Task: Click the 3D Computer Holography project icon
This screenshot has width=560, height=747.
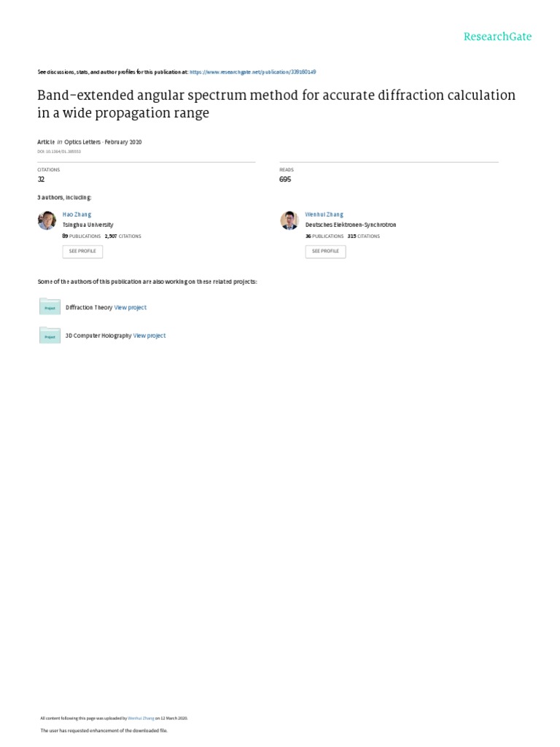Action: pyautogui.click(x=50, y=335)
